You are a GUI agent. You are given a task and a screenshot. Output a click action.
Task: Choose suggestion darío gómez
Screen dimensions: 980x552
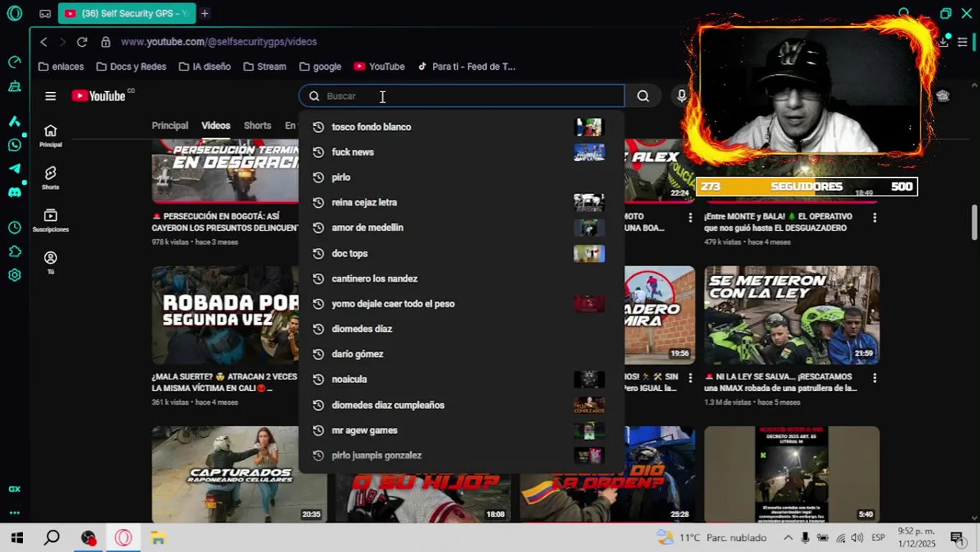[462, 354]
